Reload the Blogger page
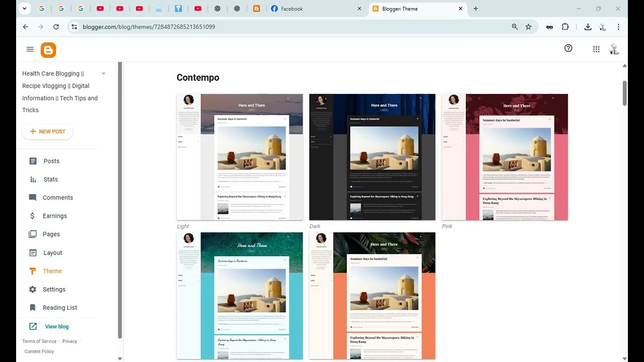This screenshot has width=644, height=362. (x=56, y=27)
